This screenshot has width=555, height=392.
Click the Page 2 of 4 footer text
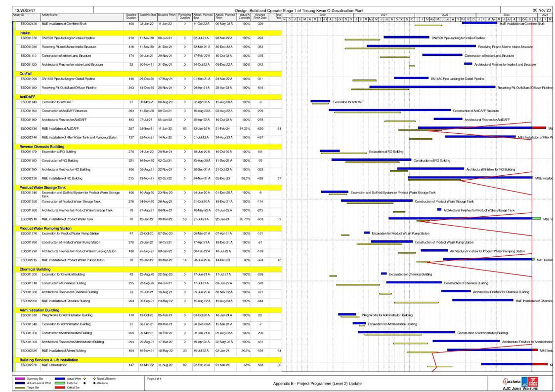(158, 379)
